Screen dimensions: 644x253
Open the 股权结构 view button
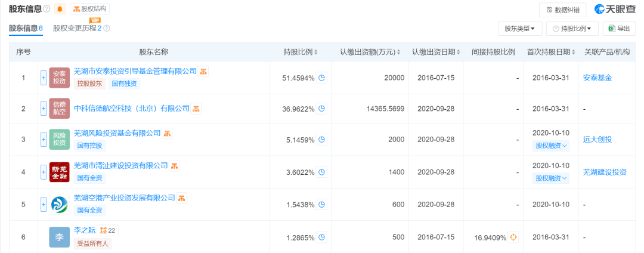89,8
